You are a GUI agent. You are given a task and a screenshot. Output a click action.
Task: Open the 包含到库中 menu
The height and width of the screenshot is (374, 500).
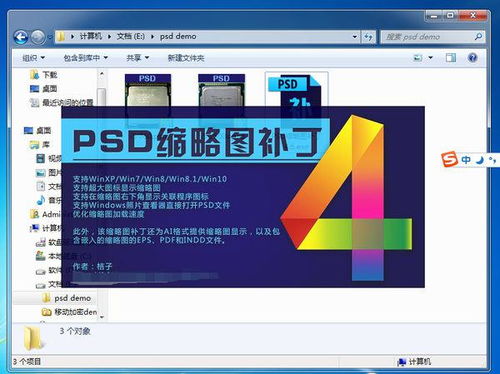[86, 58]
